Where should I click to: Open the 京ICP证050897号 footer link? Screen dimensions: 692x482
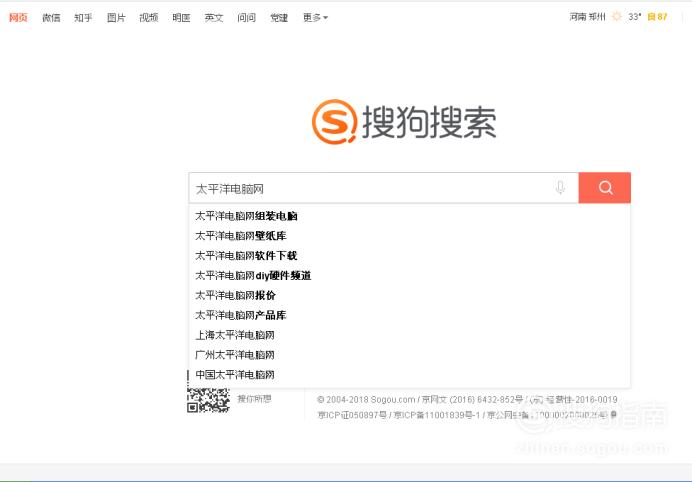(x=352, y=415)
